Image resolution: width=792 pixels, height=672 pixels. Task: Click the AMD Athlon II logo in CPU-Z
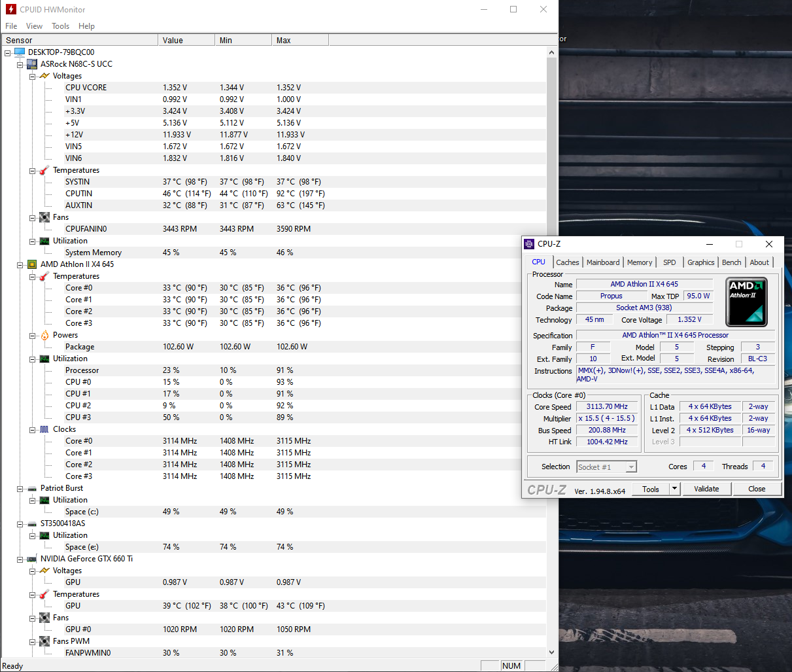[x=746, y=302]
